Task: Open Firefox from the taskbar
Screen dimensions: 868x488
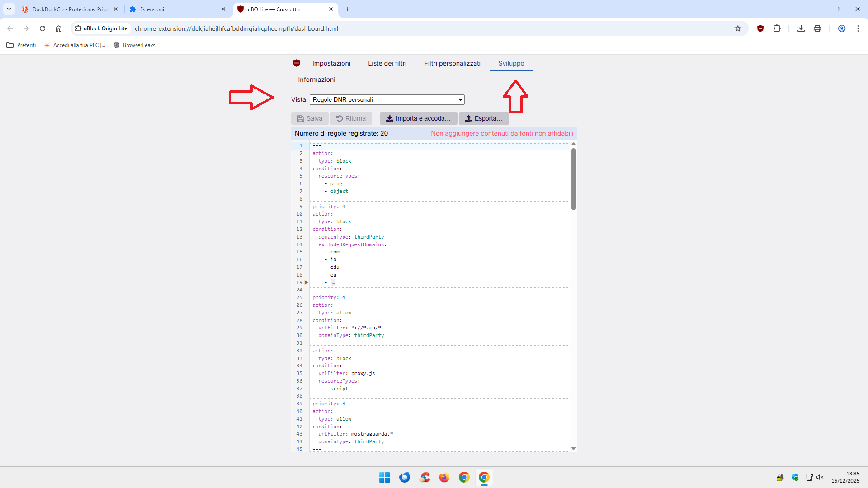Action: tap(444, 477)
